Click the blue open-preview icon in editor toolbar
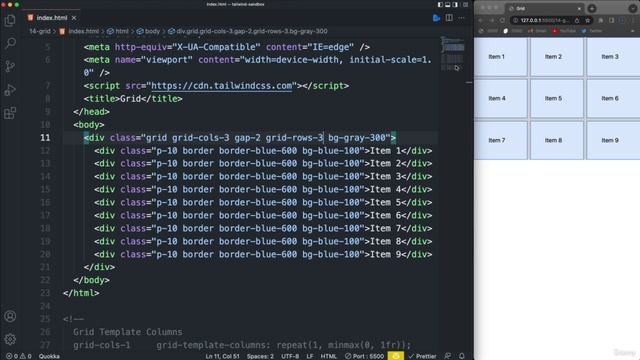Image resolution: width=640 pixels, height=360 pixels. 436,18
